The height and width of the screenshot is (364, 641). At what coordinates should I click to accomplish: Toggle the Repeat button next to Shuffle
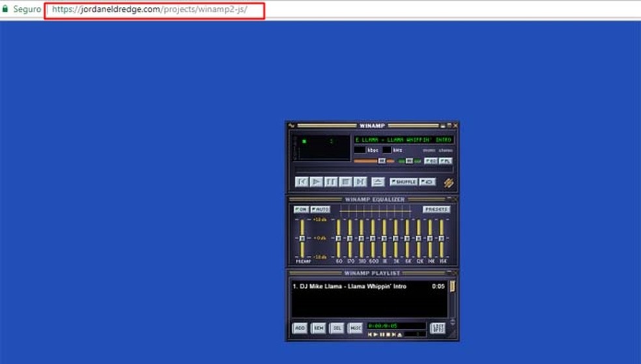427,182
